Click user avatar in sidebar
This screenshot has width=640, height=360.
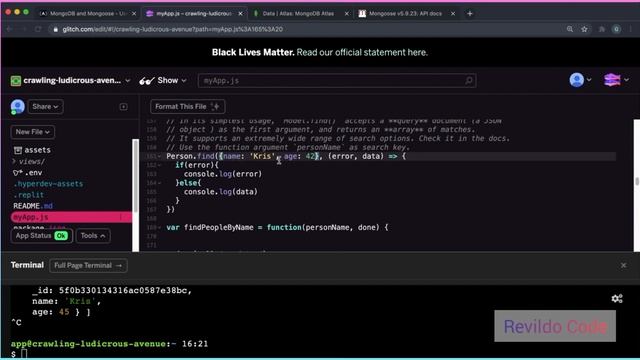pyautogui.click(x=18, y=107)
